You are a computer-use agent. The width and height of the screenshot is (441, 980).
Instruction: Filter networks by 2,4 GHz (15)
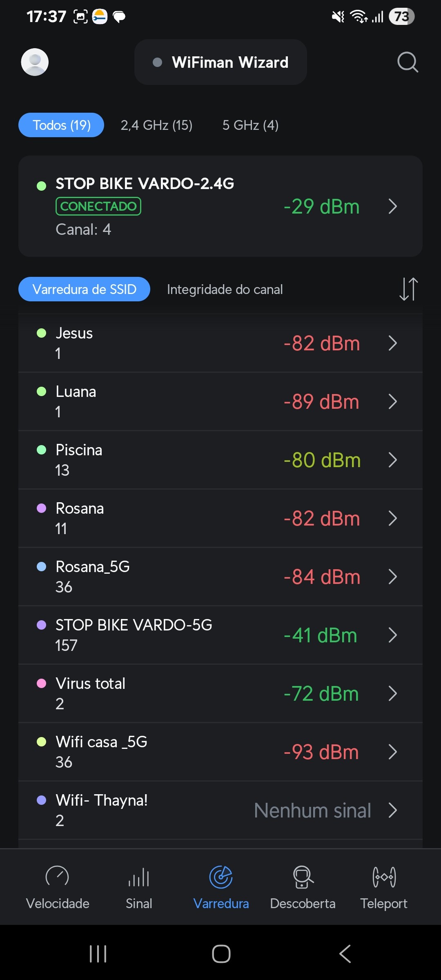pos(156,125)
